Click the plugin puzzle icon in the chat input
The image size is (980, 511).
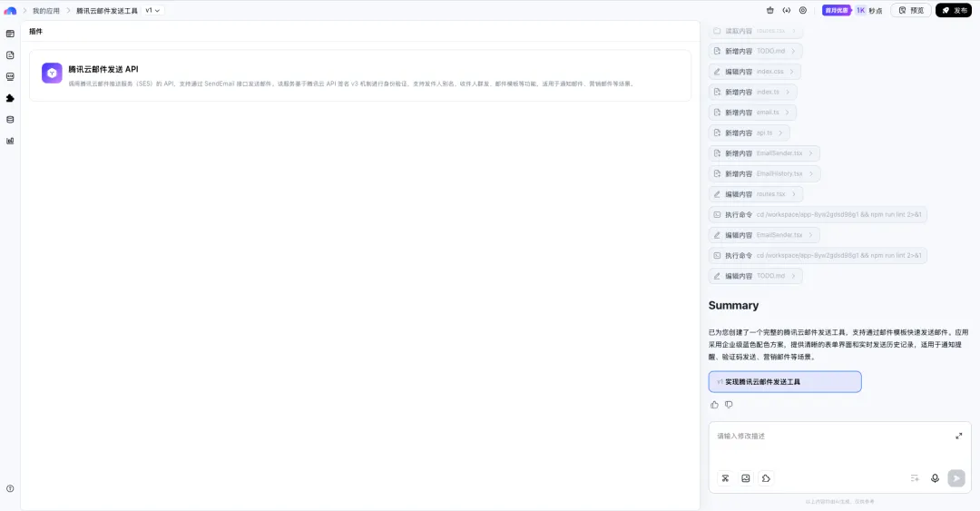[766, 478]
